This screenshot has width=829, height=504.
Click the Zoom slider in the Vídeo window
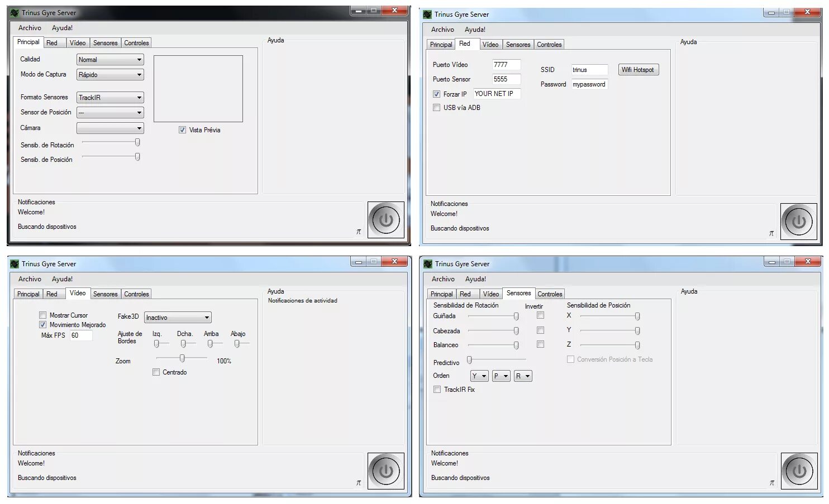(182, 358)
